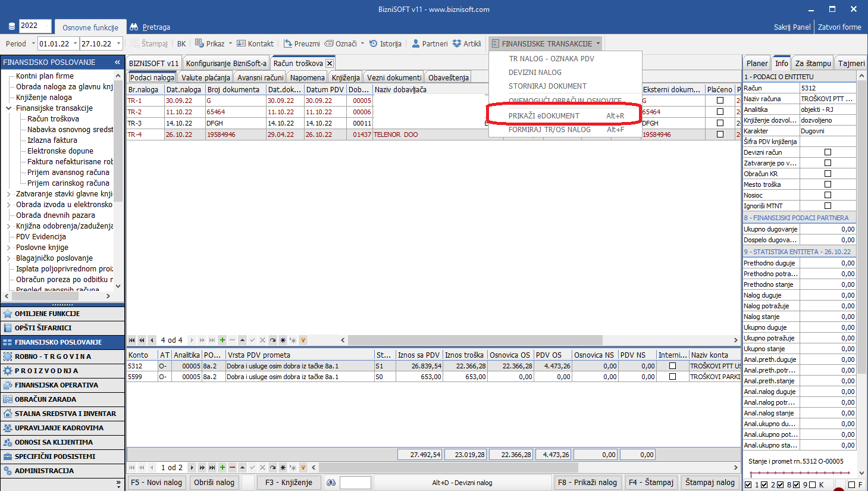The image size is (868, 491).
Task: Toggle Plaćeno checkbox for TR-4 row
Action: (x=720, y=135)
